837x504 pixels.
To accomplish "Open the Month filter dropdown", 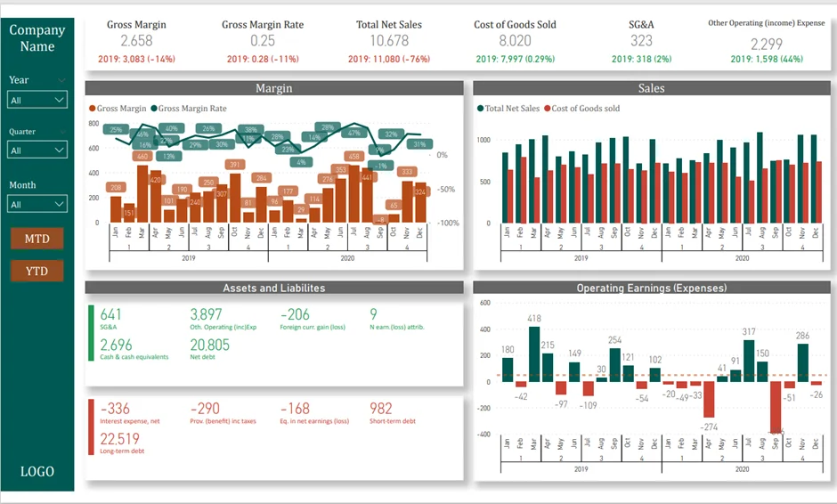I will pos(37,204).
